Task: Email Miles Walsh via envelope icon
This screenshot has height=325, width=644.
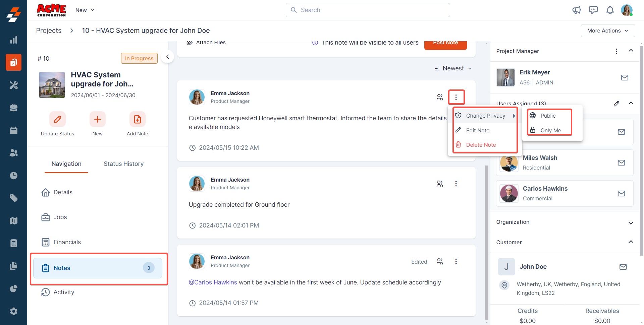Action: (622, 162)
